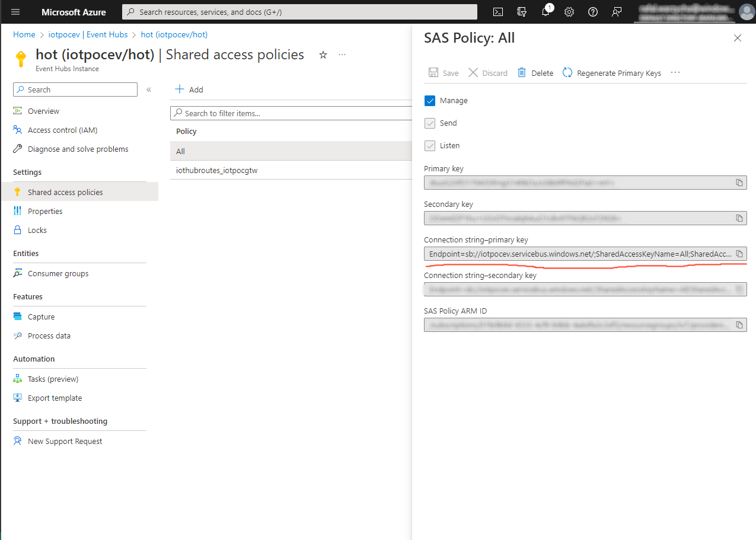The height and width of the screenshot is (540, 756).
Task: Add a new shared access policy
Action: tap(189, 90)
